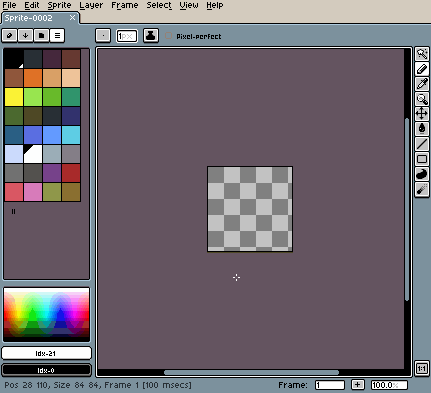The width and height of the screenshot is (431, 393).
Task: Select the Spray tool icon
Action: [x=422, y=189]
